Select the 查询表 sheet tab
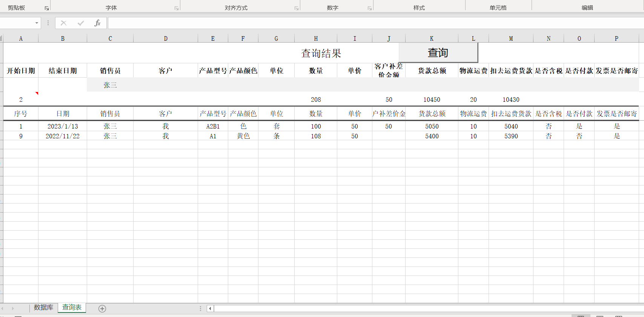The width and height of the screenshot is (644, 317). coord(72,308)
